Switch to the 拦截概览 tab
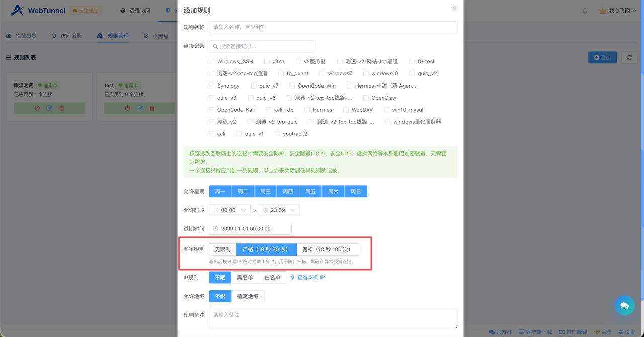The image size is (644, 337). [x=21, y=36]
